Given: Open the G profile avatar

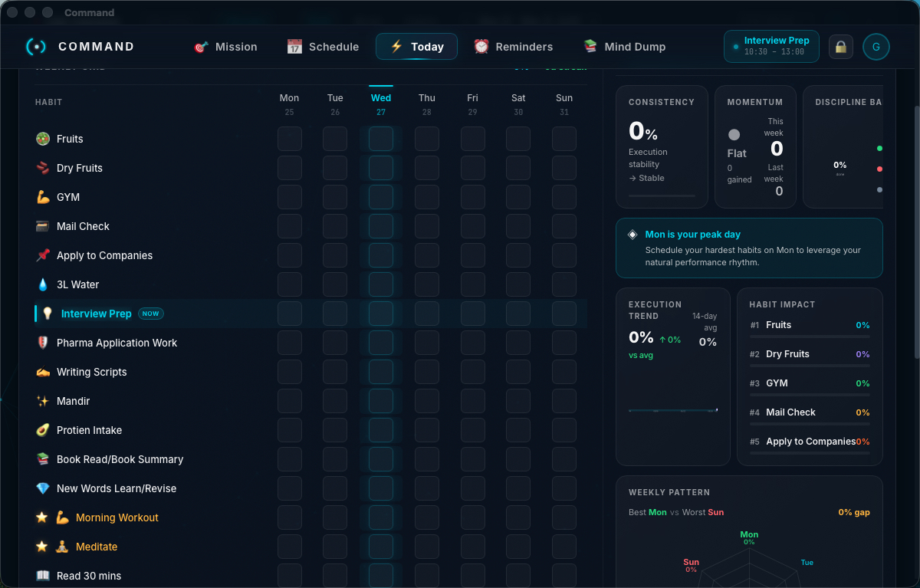Looking at the screenshot, I should click(876, 47).
